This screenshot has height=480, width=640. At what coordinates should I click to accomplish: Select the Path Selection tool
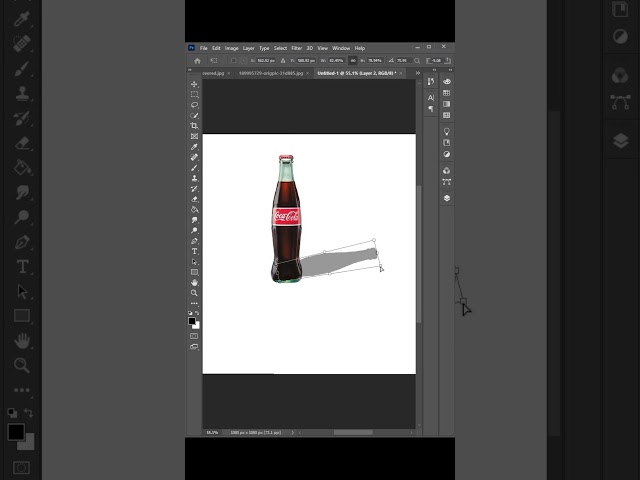[194, 262]
